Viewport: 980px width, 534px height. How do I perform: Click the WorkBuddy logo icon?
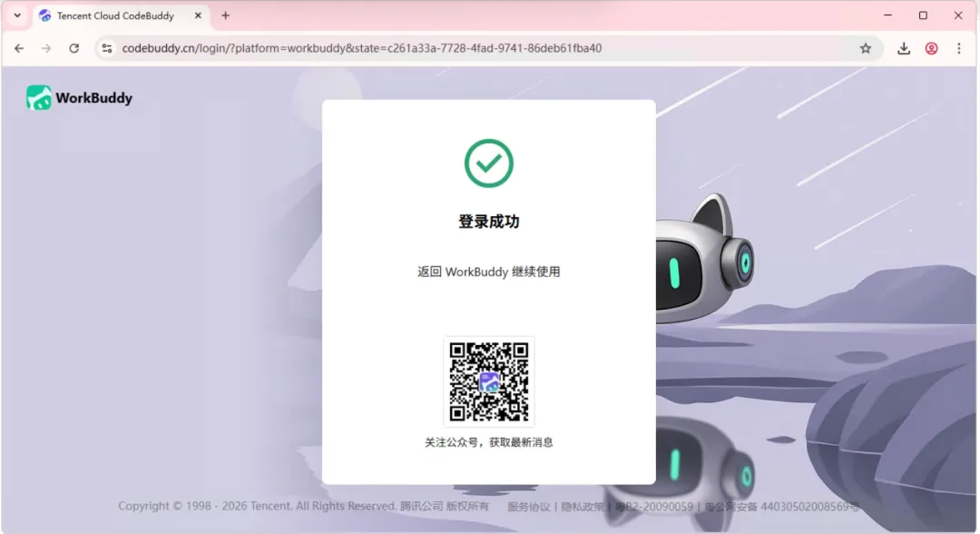pyautogui.click(x=39, y=97)
